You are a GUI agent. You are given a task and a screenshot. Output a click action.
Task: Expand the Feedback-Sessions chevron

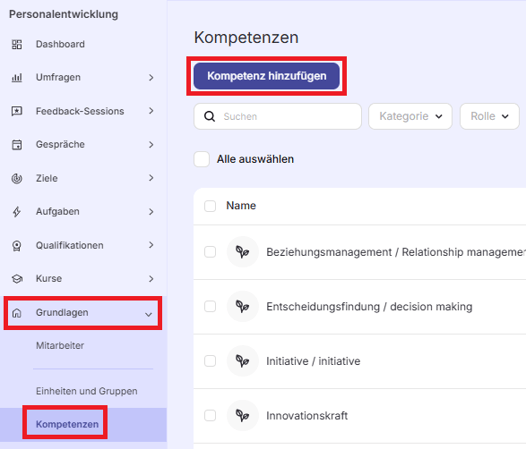(151, 111)
